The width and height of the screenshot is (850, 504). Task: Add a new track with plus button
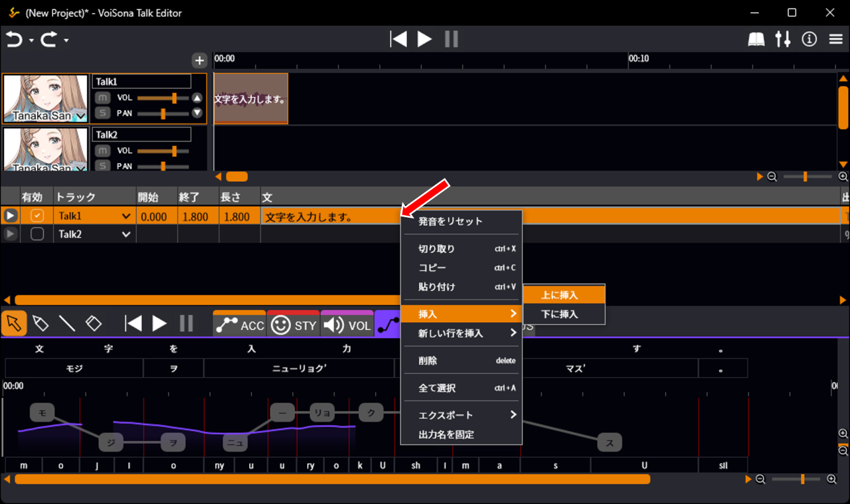pos(199,60)
